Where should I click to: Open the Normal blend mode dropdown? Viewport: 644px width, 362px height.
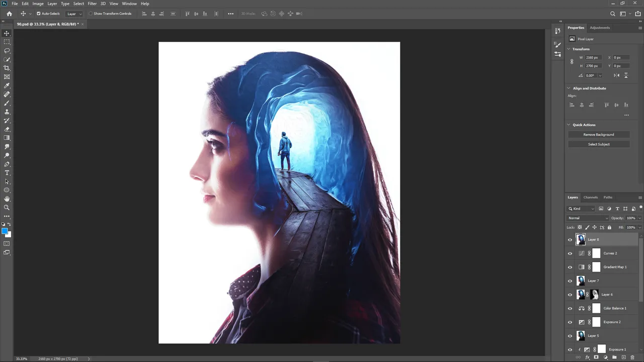[x=588, y=218]
